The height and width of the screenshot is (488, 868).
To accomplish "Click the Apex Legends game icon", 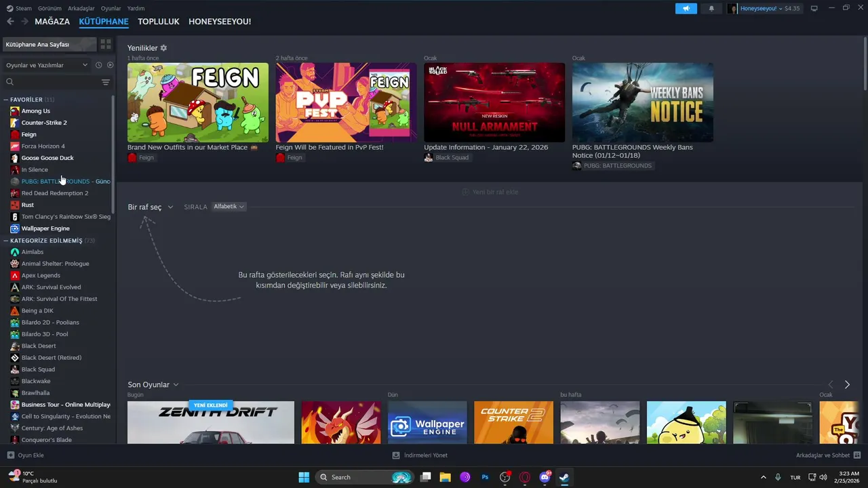I will 15,275.
